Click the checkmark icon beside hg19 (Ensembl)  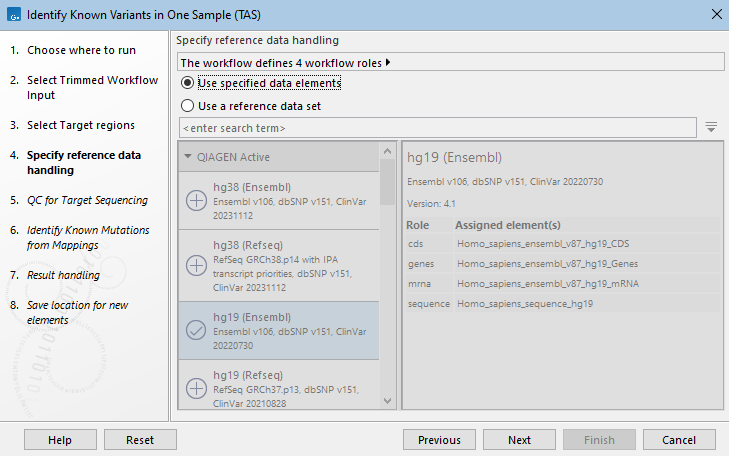click(x=197, y=330)
